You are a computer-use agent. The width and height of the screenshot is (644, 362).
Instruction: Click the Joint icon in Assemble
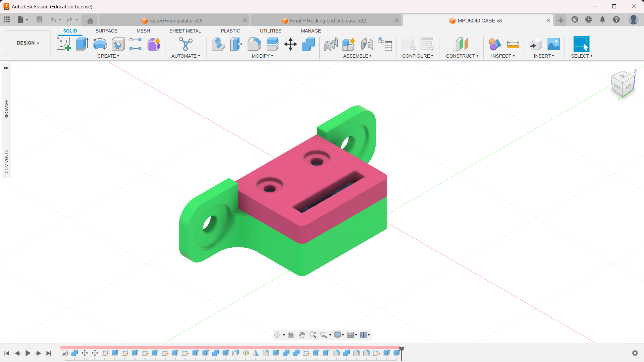click(x=367, y=44)
